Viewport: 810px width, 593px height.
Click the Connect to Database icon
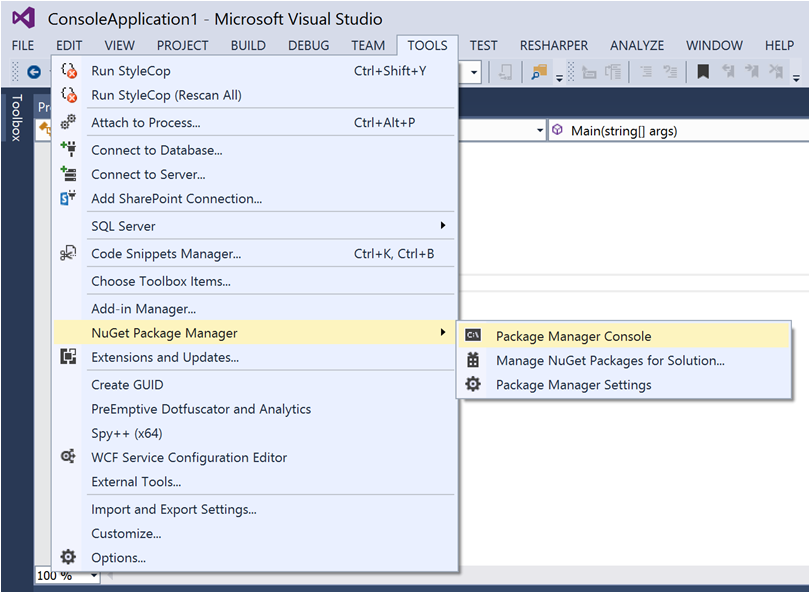point(68,149)
